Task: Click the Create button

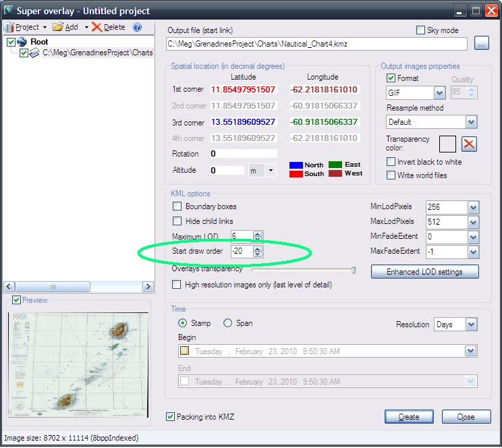Action: 409,417
